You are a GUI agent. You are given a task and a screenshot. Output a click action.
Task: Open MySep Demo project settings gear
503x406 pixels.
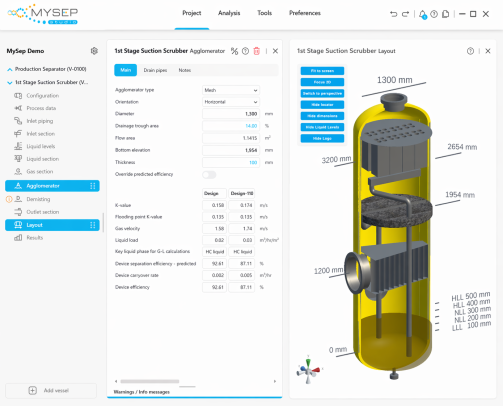pos(94,51)
